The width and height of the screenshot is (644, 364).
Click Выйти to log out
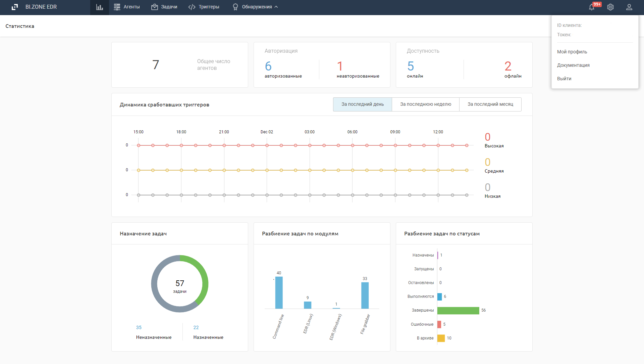tap(564, 79)
